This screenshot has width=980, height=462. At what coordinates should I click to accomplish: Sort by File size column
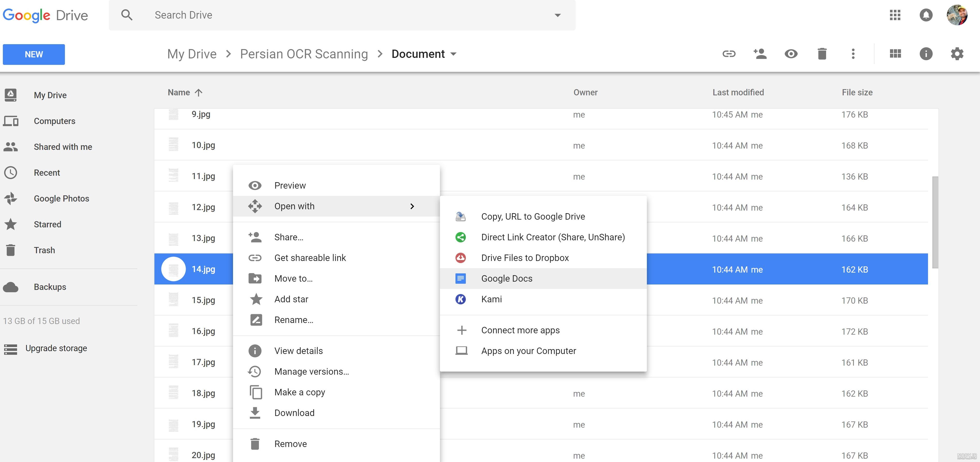click(857, 92)
